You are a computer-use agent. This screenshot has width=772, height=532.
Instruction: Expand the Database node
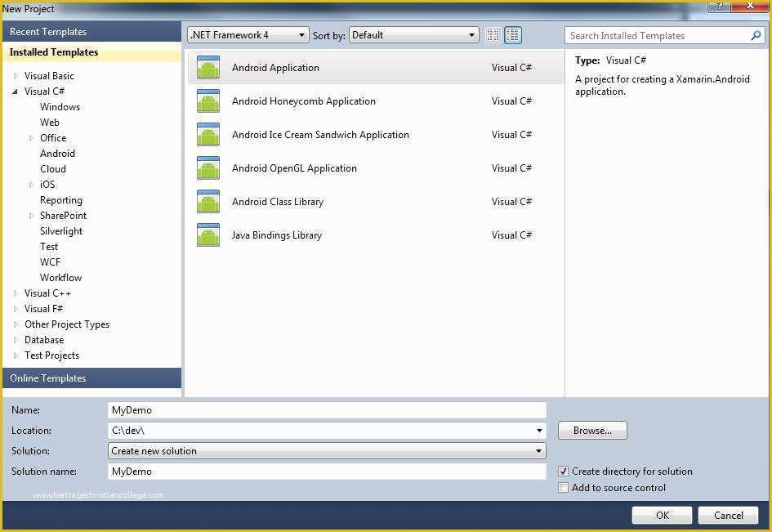pos(16,340)
